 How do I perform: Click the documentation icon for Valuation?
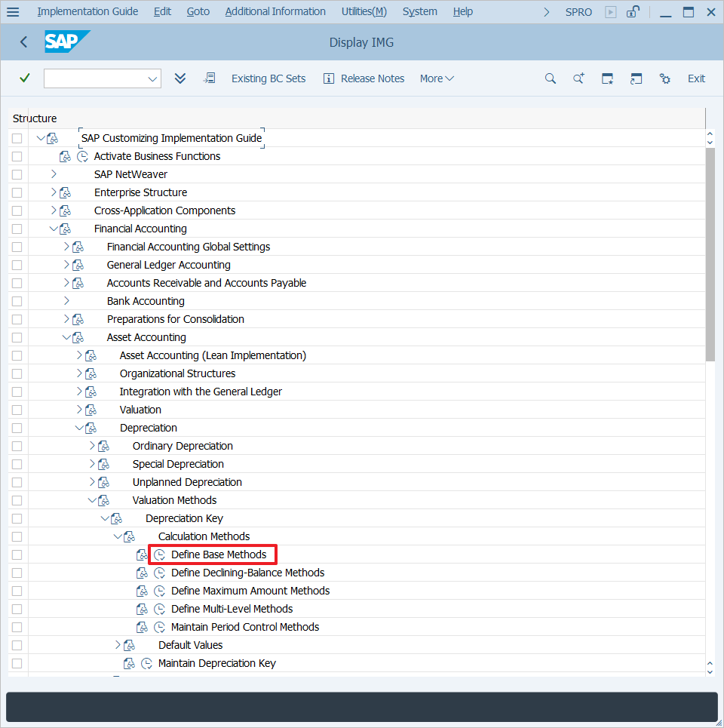[91, 410]
